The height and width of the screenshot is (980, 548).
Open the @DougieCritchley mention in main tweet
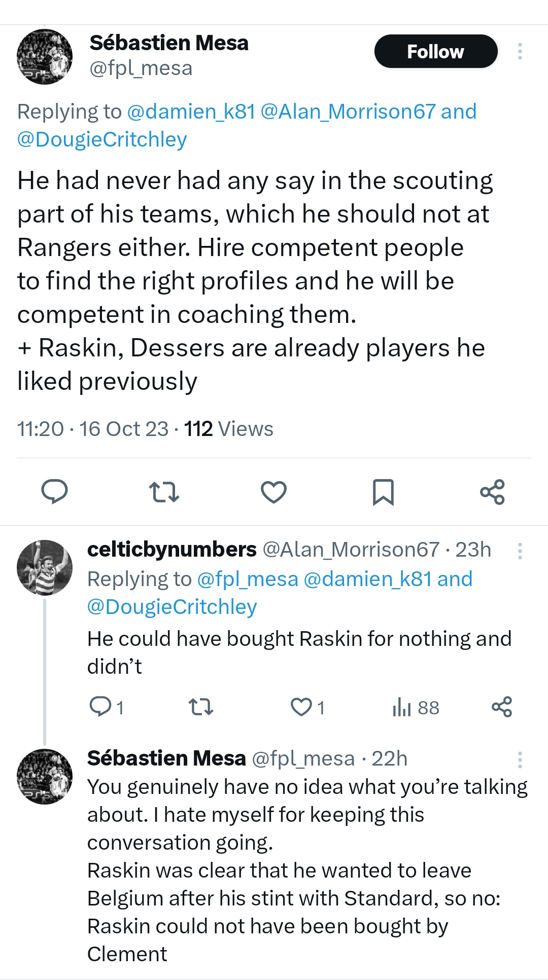click(x=102, y=139)
